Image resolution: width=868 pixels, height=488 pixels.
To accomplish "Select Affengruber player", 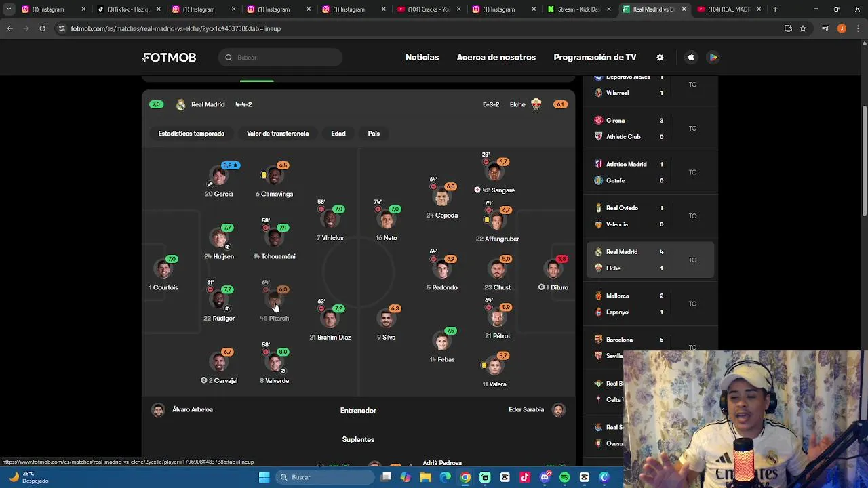I will coord(497,222).
